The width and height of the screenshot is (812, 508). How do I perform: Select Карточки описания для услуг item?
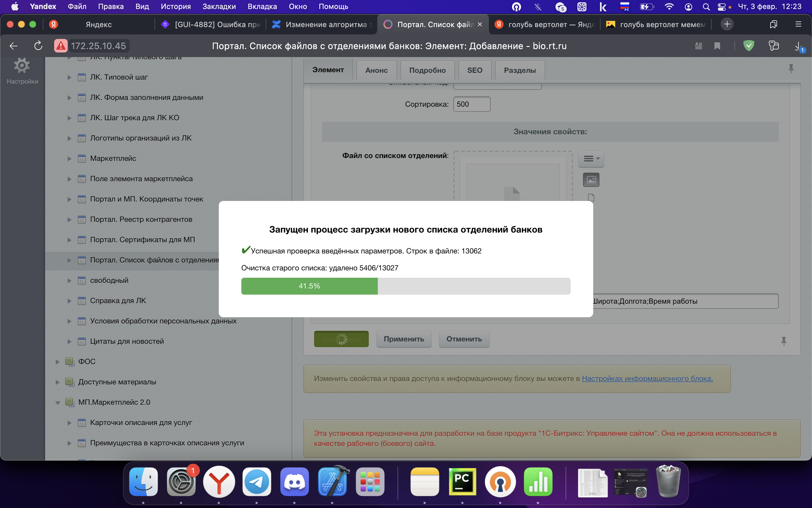tap(141, 423)
